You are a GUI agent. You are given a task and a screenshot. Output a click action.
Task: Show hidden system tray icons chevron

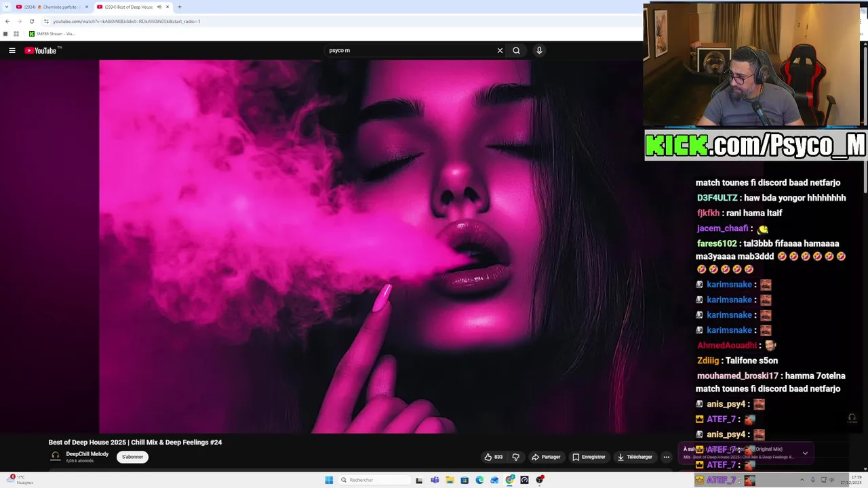click(802, 480)
